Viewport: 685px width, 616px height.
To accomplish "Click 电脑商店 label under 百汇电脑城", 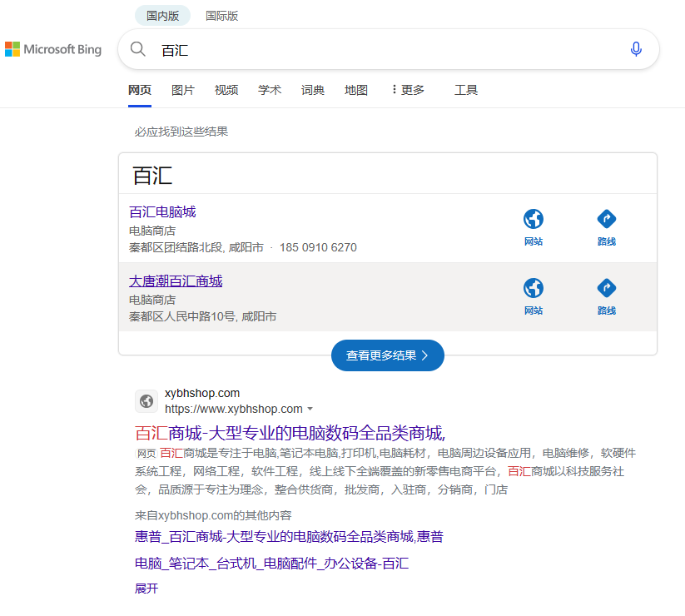I will 152,231.
